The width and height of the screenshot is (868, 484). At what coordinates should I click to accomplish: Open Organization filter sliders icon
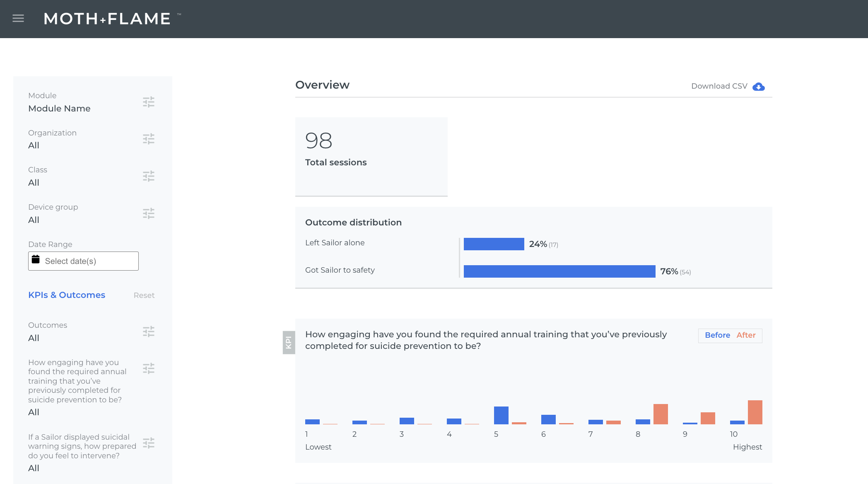[x=149, y=139]
